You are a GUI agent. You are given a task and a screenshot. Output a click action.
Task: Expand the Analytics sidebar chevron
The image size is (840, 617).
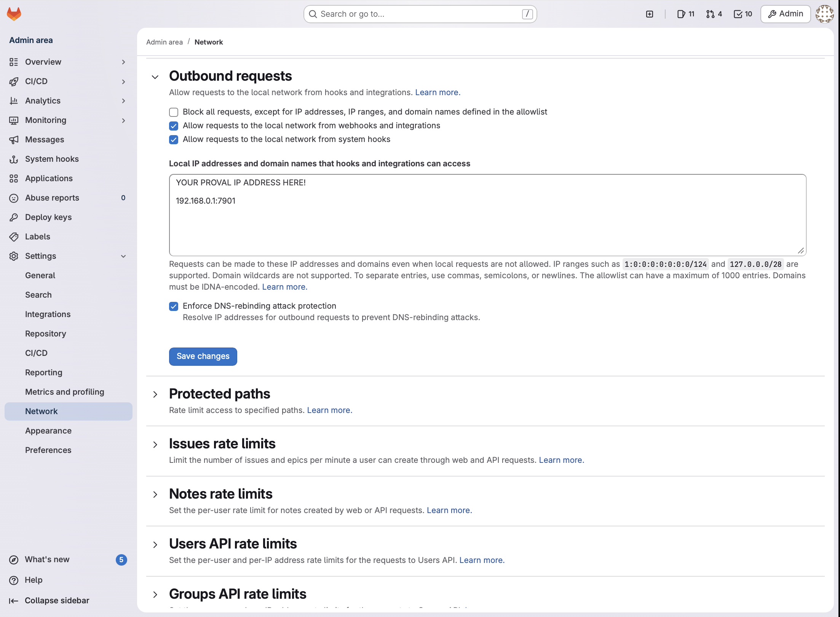pyautogui.click(x=123, y=101)
